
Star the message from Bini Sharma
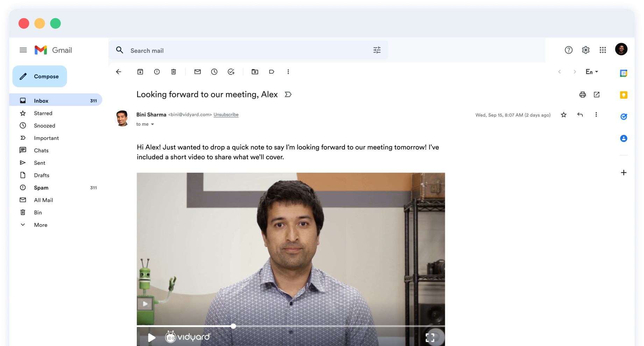[564, 115]
